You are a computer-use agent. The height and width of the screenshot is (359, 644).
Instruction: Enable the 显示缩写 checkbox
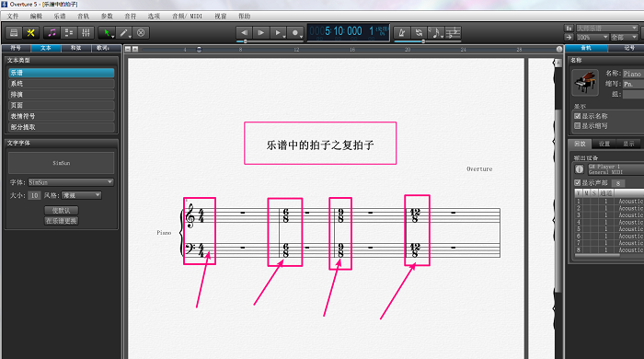pyautogui.click(x=578, y=126)
